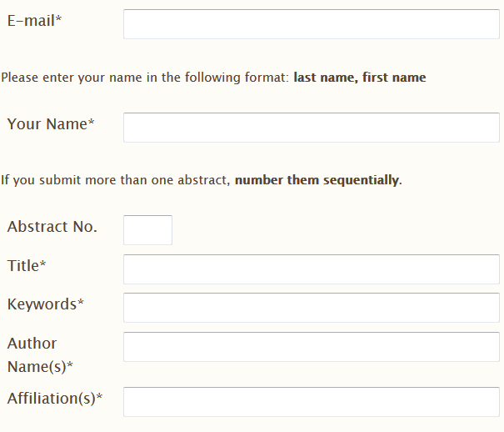Click the required asterisk beside Title
The width and height of the screenshot is (504, 432).
pyautogui.click(x=42, y=264)
